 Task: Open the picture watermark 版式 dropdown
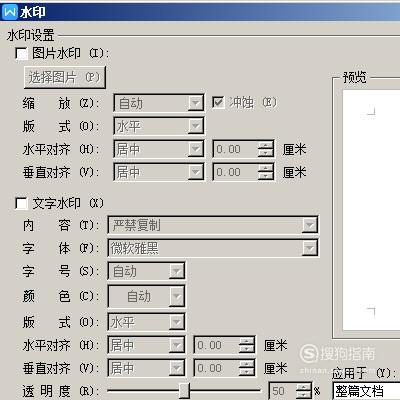pos(159,126)
